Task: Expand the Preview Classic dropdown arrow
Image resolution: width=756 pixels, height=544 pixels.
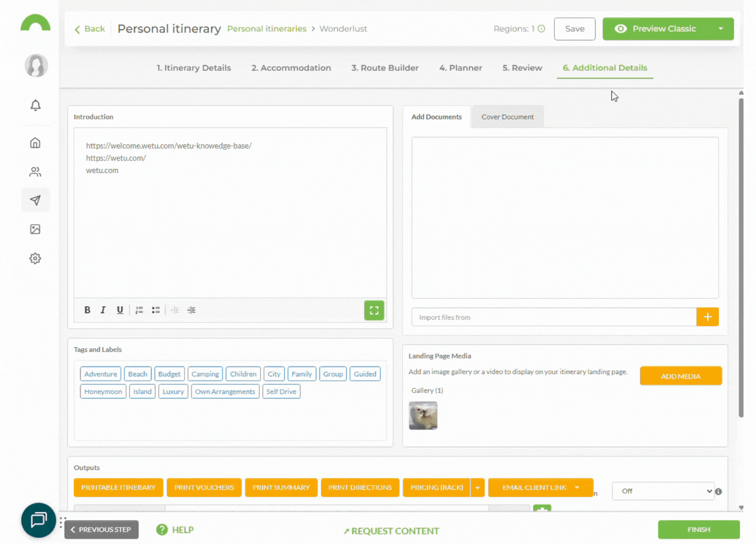Action: pyautogui.click(x=721, y=29)
